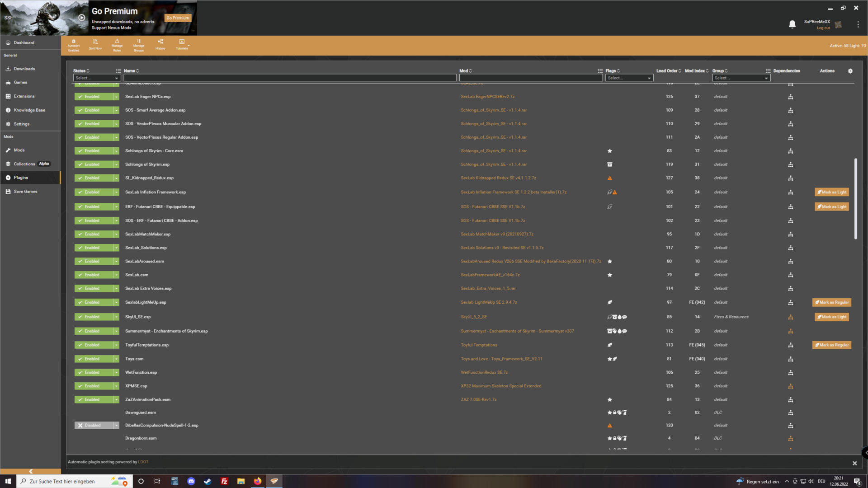Click the orange dependencies icon for SkyUI_SE.esp

click(x=790, y=317)
